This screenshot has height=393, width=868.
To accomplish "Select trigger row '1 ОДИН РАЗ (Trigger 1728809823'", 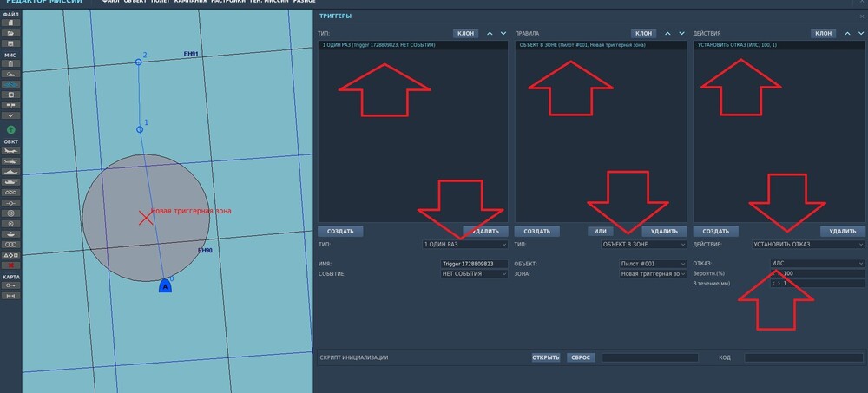I will (x=413, y=45).
